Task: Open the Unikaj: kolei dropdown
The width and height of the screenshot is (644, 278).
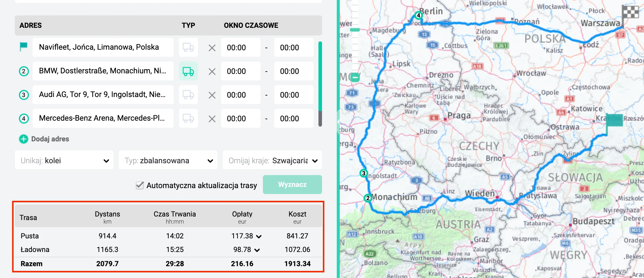Action: (x=64, y=160)
